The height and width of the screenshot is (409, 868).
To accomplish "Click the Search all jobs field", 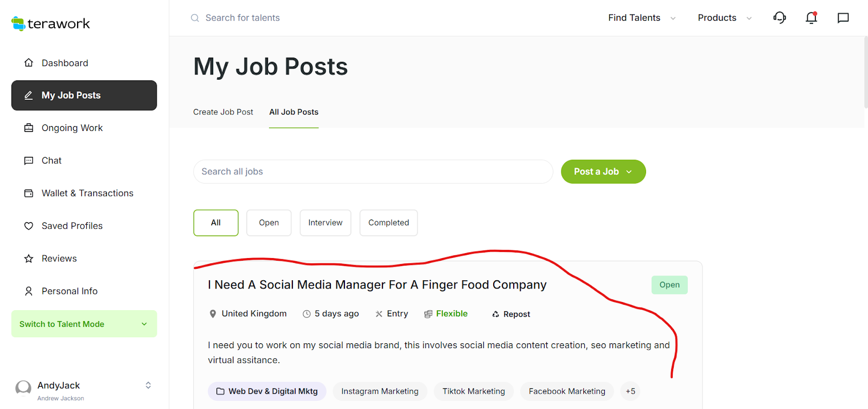I will [373, 172].
